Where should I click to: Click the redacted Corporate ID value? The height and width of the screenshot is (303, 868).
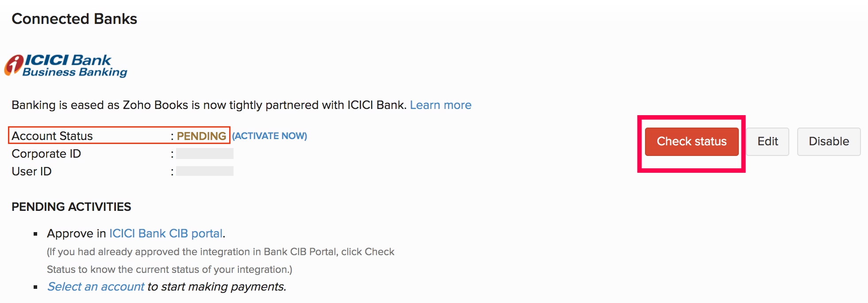point(205,154)
